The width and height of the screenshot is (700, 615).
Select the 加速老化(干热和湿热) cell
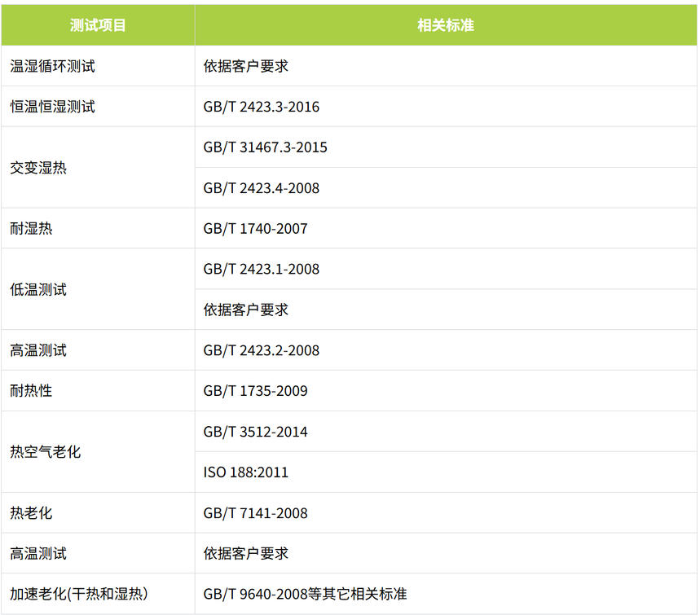tap(98, 594)
